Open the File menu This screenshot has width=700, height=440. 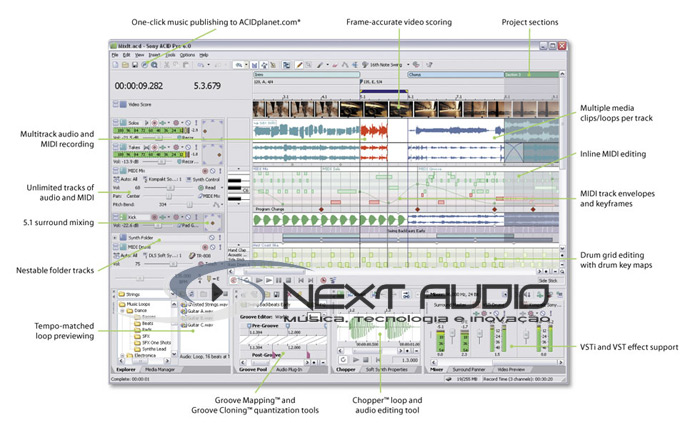115,55
